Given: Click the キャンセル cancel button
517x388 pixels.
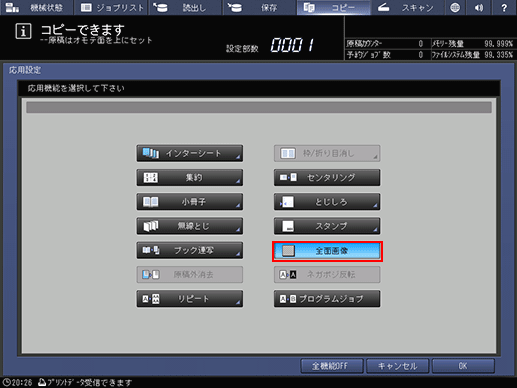Looking at the screenshot, I should [x=397, y=366].
